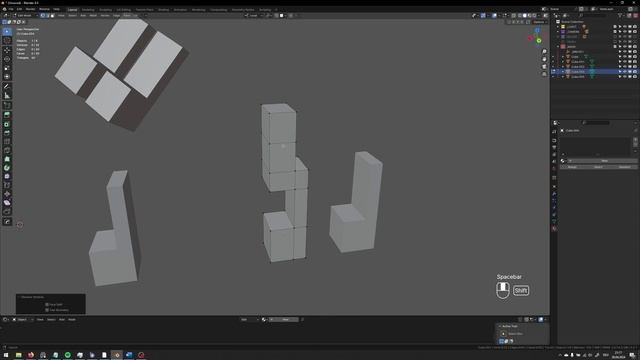Select the Select Box tool
The image size is (640, 360).
7,31
